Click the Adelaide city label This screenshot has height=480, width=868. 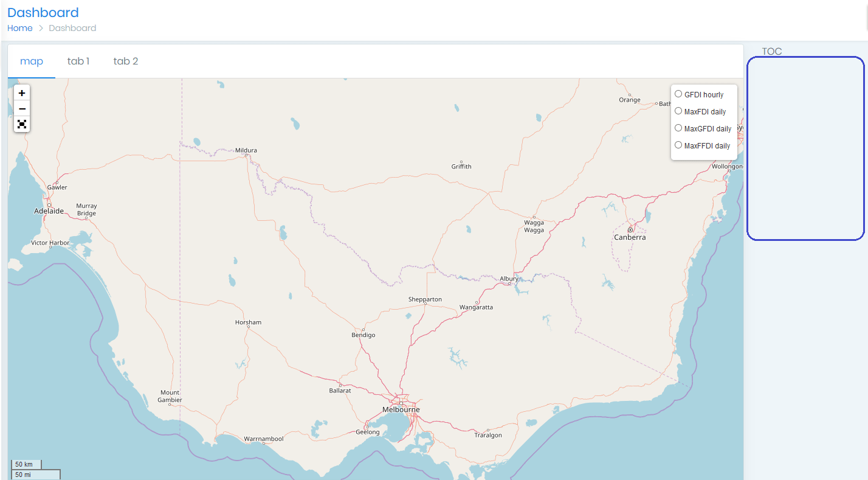tap(49, 211)
